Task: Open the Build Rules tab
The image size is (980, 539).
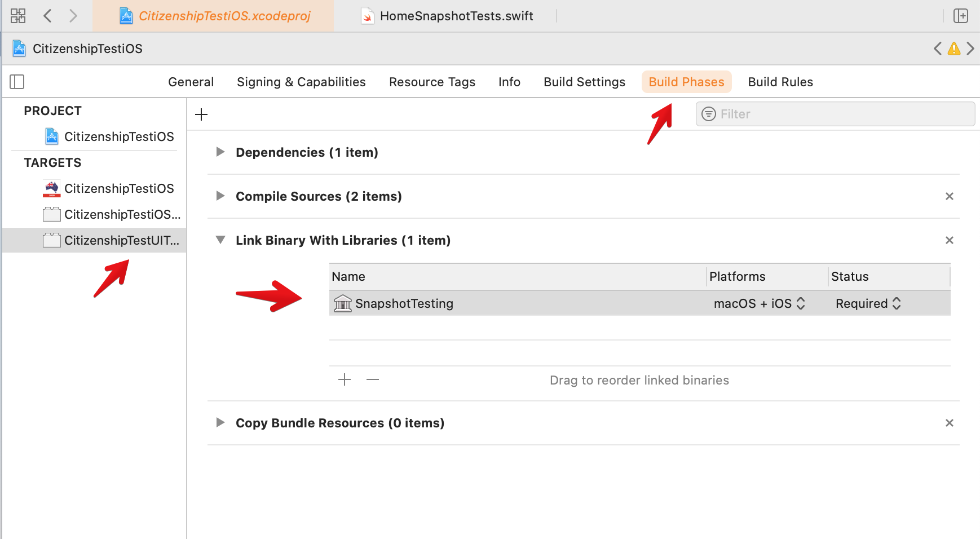Action: click(x=780, y=82)
